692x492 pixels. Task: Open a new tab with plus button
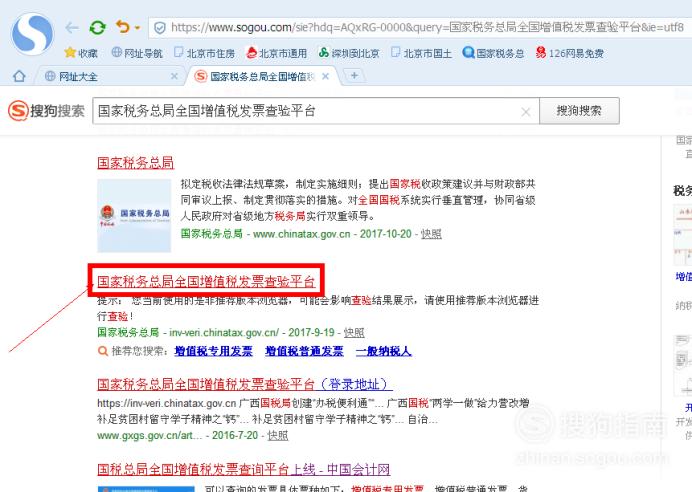point(354,75)
